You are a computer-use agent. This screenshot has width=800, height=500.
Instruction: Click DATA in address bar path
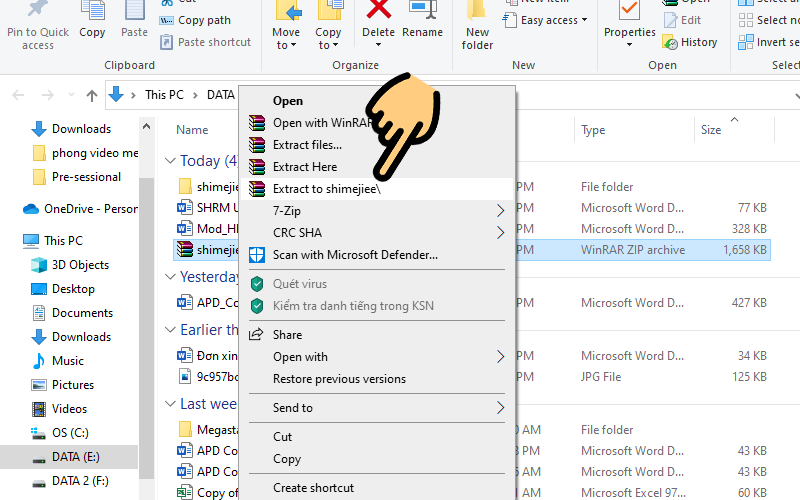(220, 95)
